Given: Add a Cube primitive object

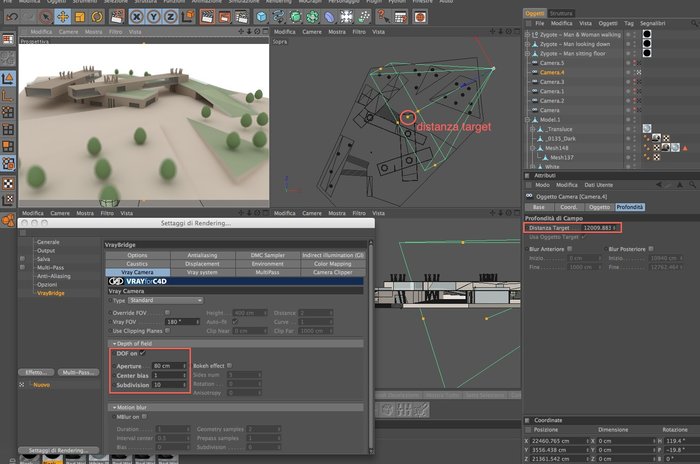Looking at the screenshot, I should click(x=261, y=17).
